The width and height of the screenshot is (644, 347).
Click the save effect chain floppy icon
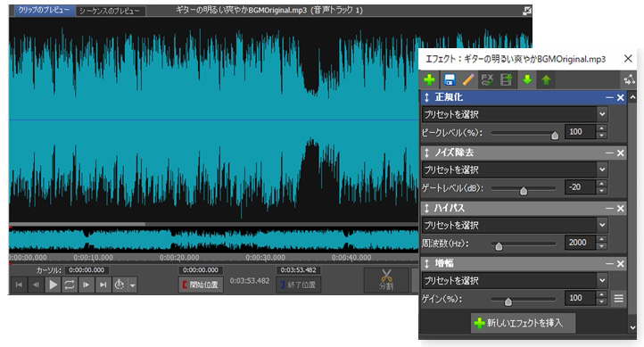(450, 79)
